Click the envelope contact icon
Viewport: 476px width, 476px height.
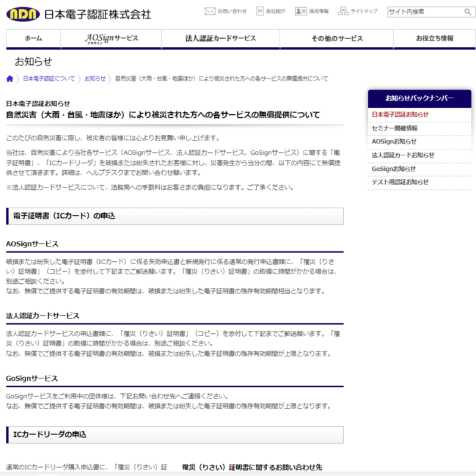pyautogui.click(x=210, y=11)
